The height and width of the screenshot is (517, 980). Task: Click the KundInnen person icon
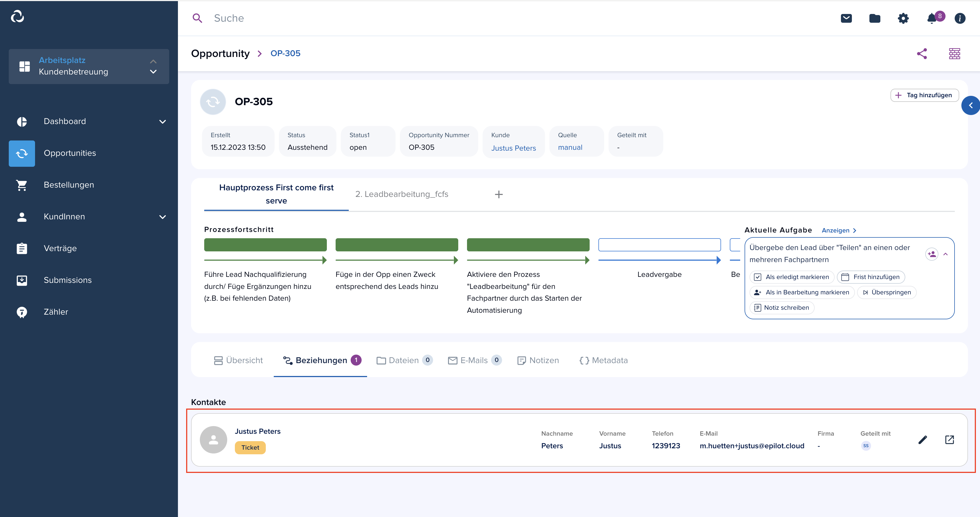coord(22,216)
